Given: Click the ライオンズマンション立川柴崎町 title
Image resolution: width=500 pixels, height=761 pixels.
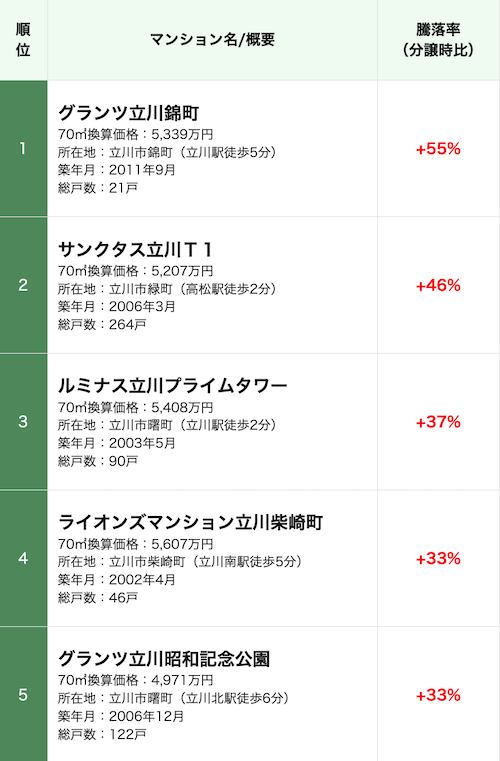Looking at the screenshot, I should (x=191, y=523).
